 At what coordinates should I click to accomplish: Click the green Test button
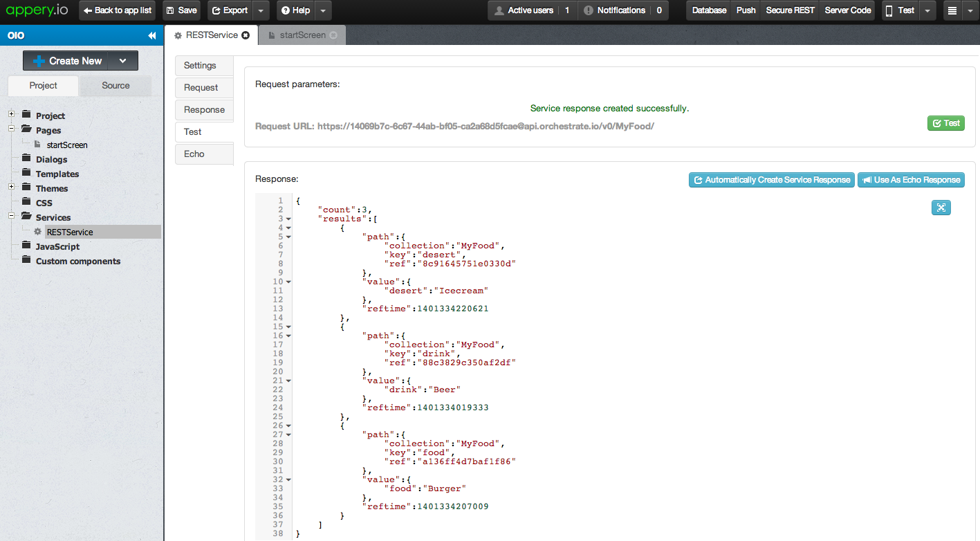coord(945,123)
